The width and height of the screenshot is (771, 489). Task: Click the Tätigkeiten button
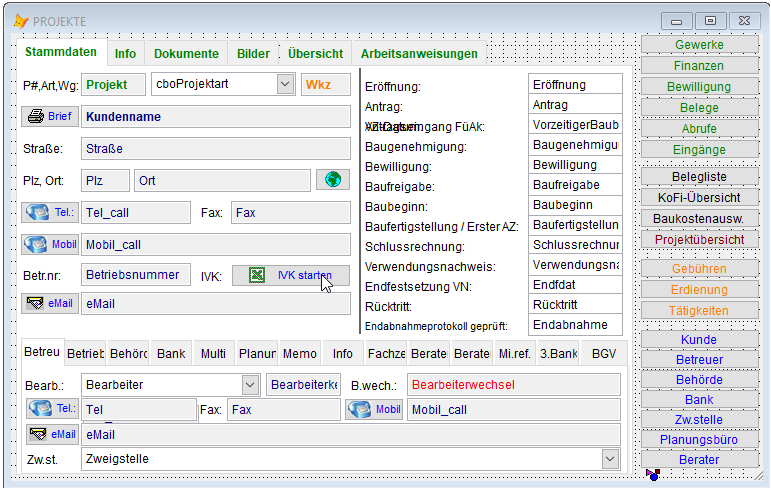click(x=699, y=311)
